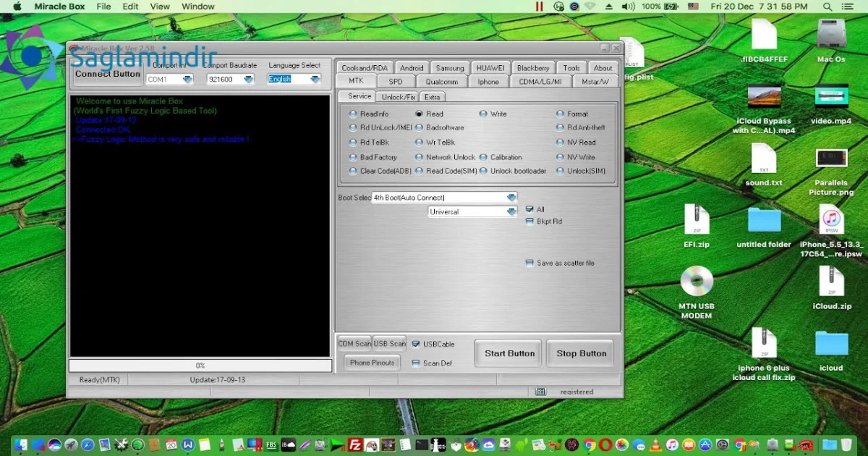Screen dimensions: 868x456
Task: Open the Edit menu in menu bar
Action: (x=130, y=7)
